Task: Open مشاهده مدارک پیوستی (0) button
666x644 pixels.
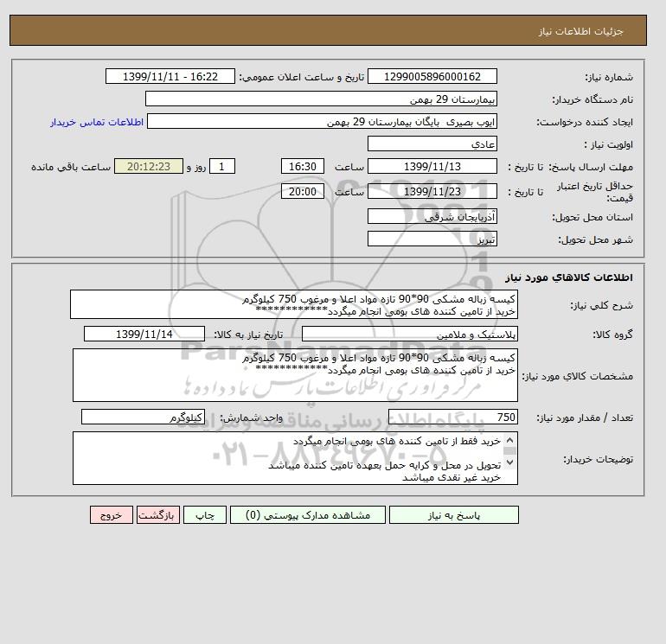Action: (308, 515)
